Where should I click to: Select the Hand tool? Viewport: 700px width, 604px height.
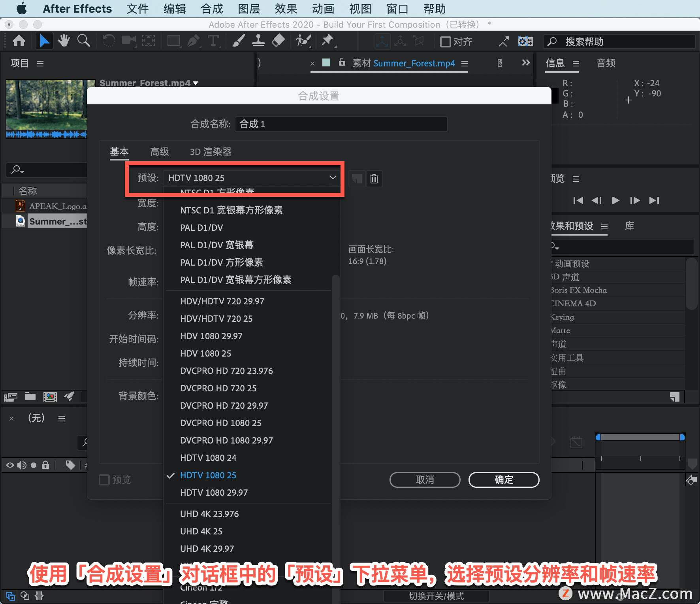[64, 41]
